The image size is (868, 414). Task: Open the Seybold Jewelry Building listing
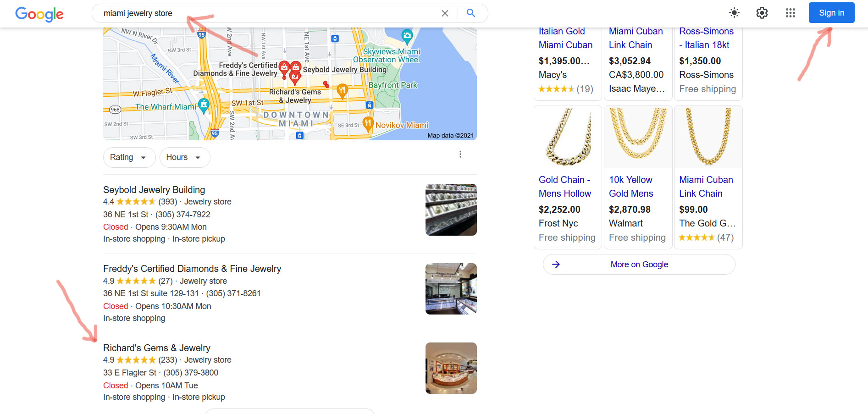[x=154, y=189]
